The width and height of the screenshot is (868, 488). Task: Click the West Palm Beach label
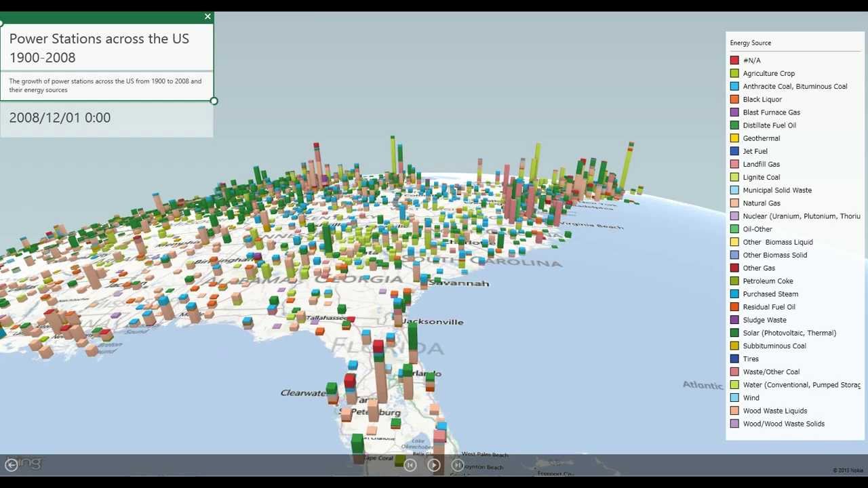coord(485,454)
